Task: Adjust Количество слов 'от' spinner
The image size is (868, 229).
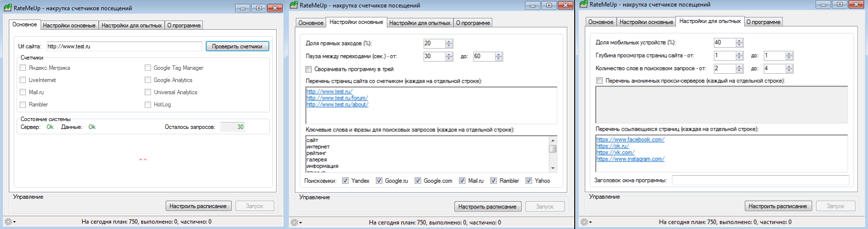Action: (739, 69)
